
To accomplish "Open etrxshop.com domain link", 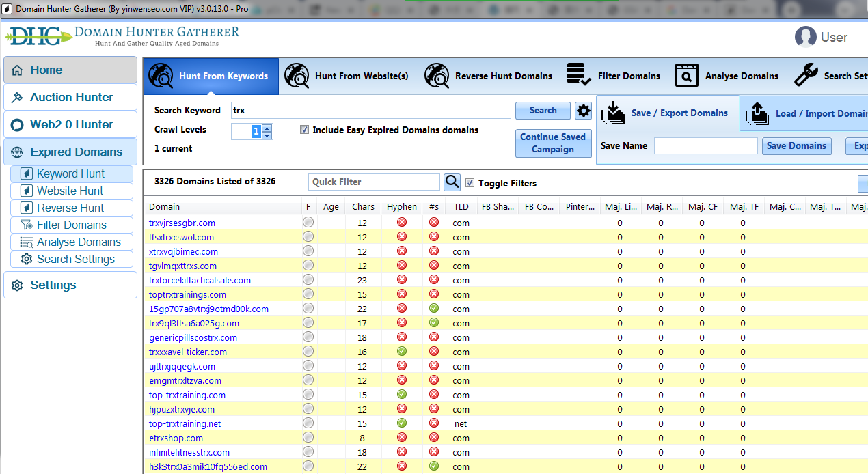I will (x=176, y=438).
